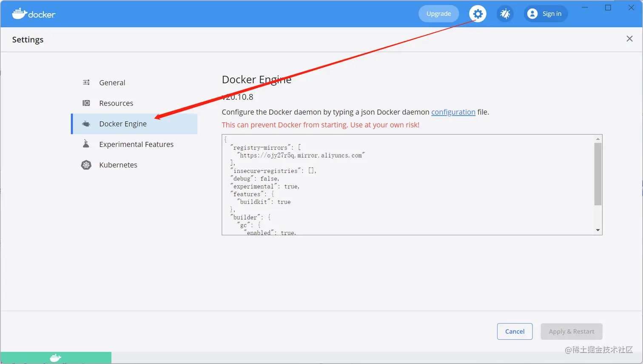Click the "buildkit": true line
The image size is (643, 364).
click(264, 202)
